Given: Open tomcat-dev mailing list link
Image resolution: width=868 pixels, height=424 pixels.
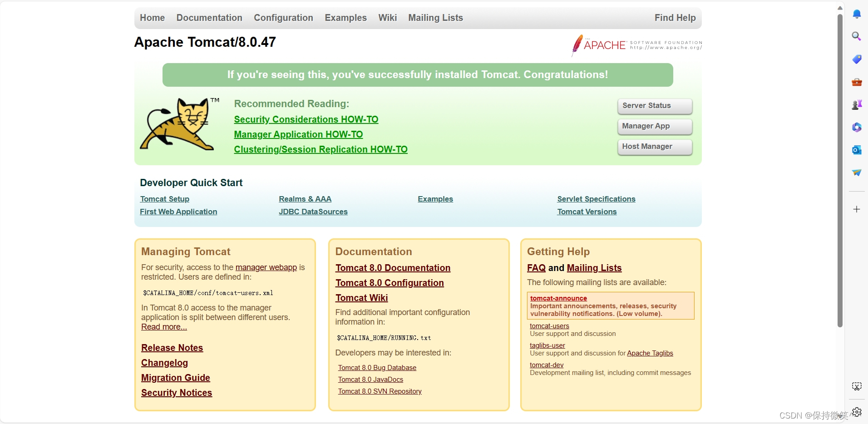Looking at the screenshot, I should pyautogui.click(x=547, y=365).
